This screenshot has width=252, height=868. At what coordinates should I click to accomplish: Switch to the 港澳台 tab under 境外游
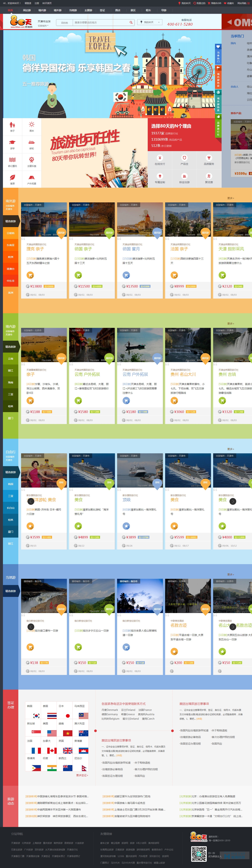click(10, 269)
